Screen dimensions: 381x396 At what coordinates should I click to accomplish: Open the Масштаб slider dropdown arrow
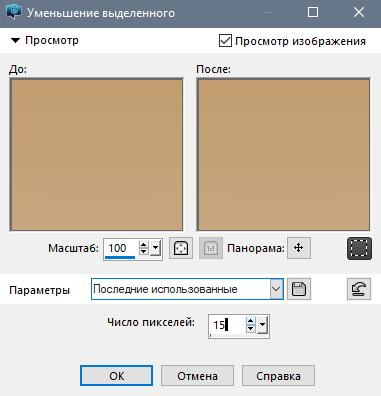click(155, 248)
